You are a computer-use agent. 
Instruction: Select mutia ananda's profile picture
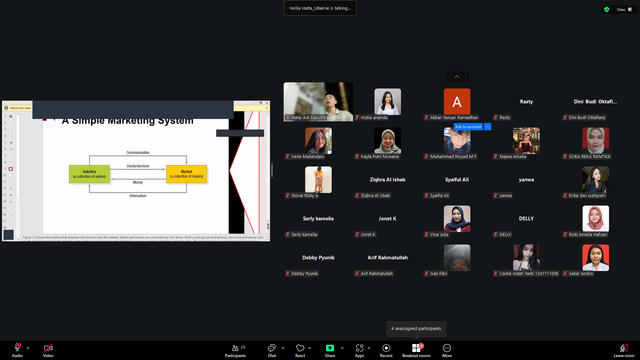point(387,102)
